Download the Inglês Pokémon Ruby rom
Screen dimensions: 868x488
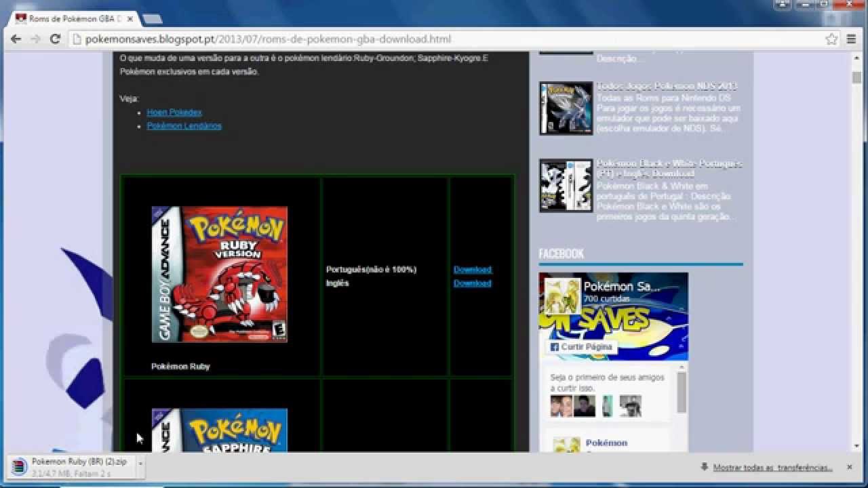[x=473, y=283]
